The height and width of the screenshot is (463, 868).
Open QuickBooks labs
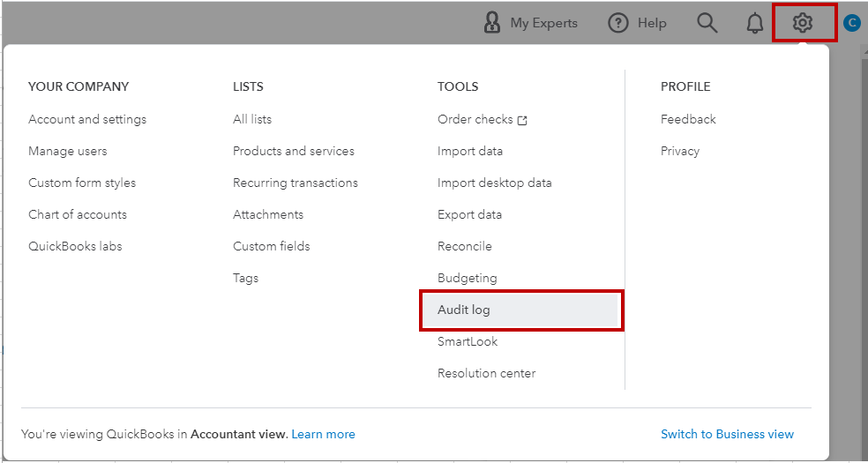point(75,246)
